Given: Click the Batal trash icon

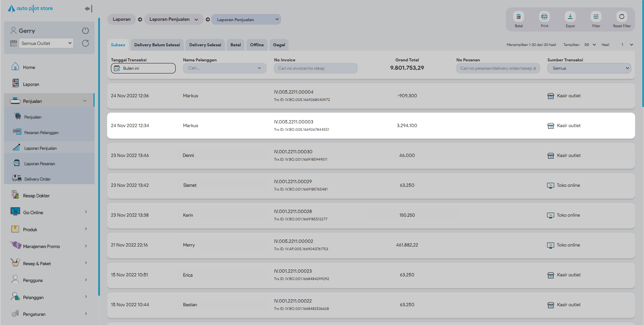Looking at the screenshot, I should pyautogui.click(x=518, y=17).
